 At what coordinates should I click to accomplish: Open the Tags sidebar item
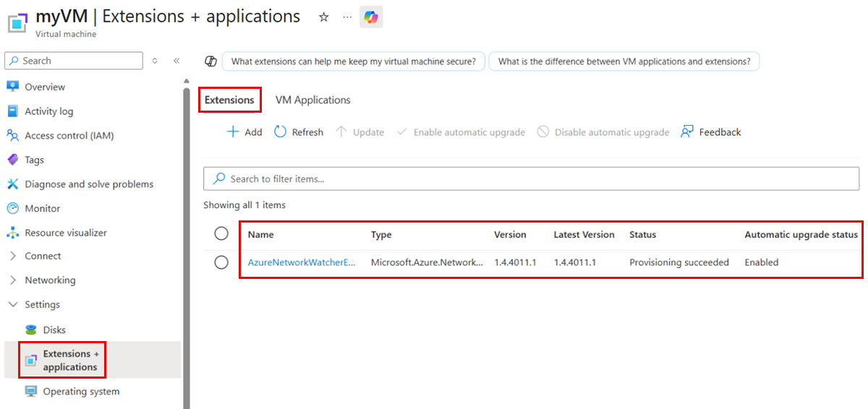[x=34, y=160]
